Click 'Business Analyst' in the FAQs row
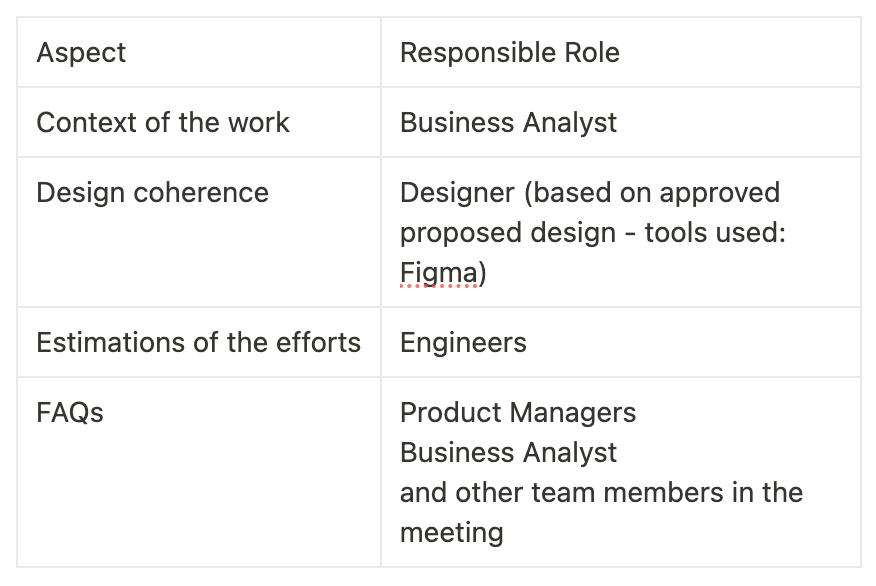Image resolution: width=876 pixels, height=586 pixels. pos(508,453)
